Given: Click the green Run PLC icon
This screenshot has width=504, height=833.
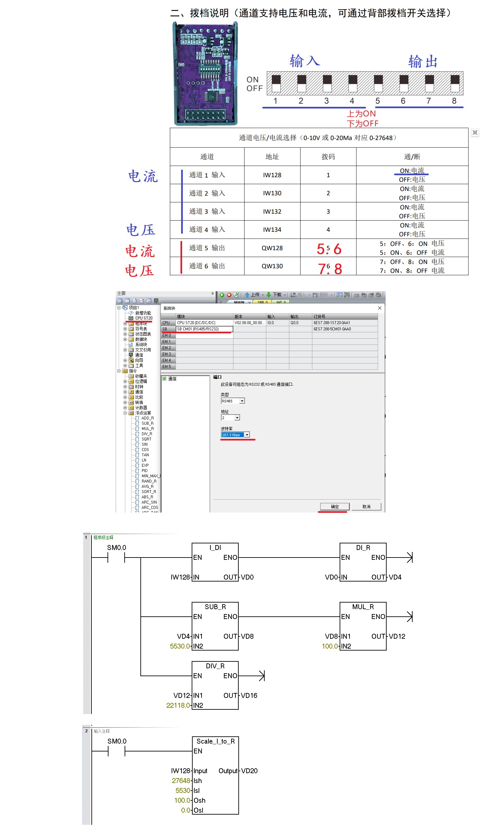Looking at the screenshot, I should coord(222,295).
